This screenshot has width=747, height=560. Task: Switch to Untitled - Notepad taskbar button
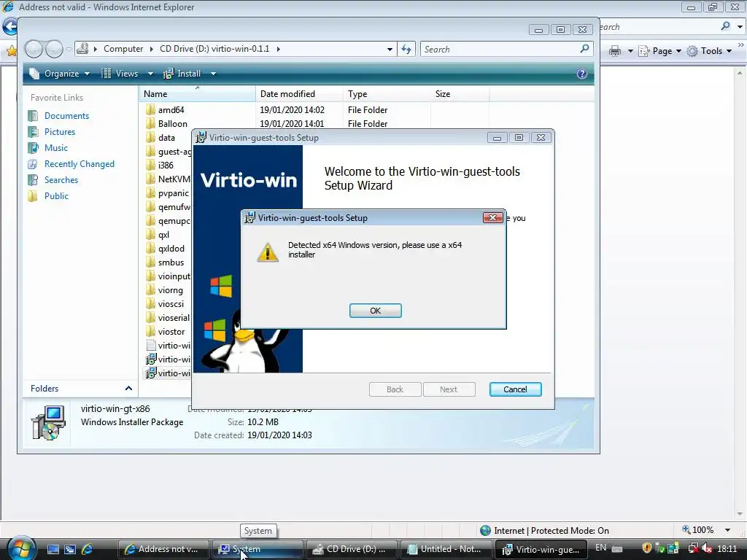(x=446, y=549)
